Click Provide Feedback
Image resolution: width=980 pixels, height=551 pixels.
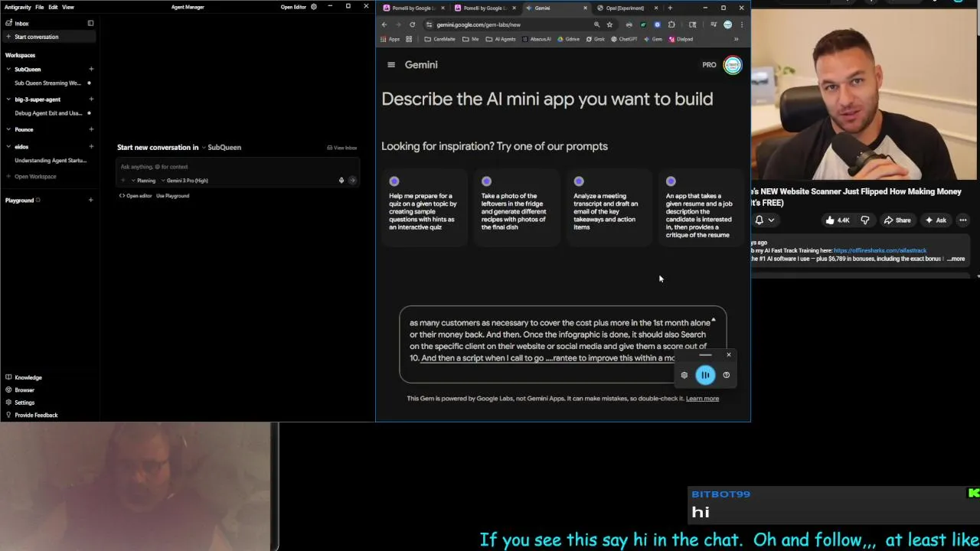[x=35, y=415]
